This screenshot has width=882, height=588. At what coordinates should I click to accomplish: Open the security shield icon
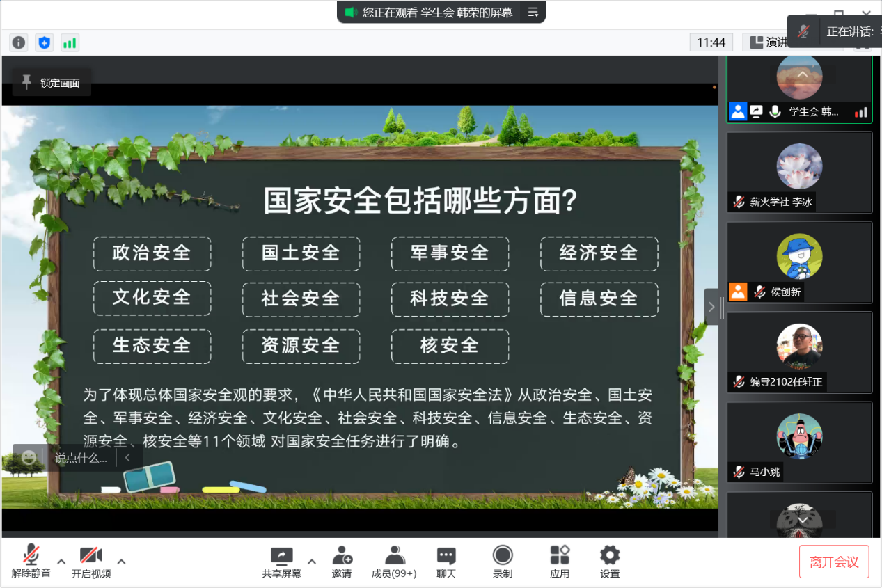coord(45,42)
